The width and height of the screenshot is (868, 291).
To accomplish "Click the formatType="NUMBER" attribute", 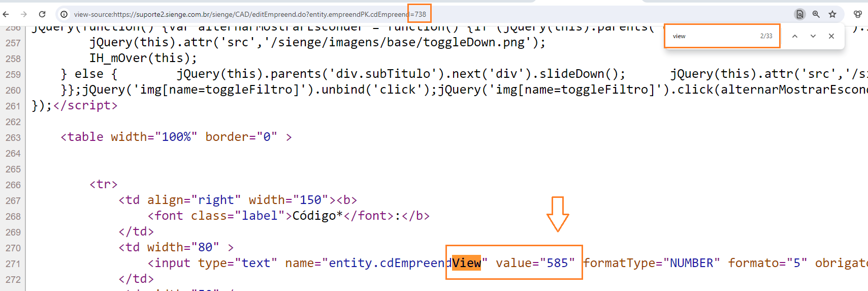I will [652, 263].
